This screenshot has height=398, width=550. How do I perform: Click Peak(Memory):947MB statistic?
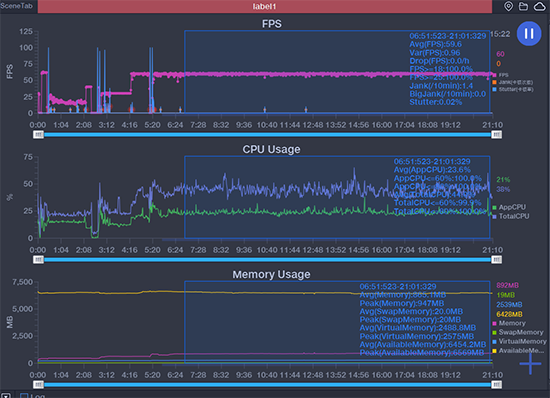tap(402, 303)
